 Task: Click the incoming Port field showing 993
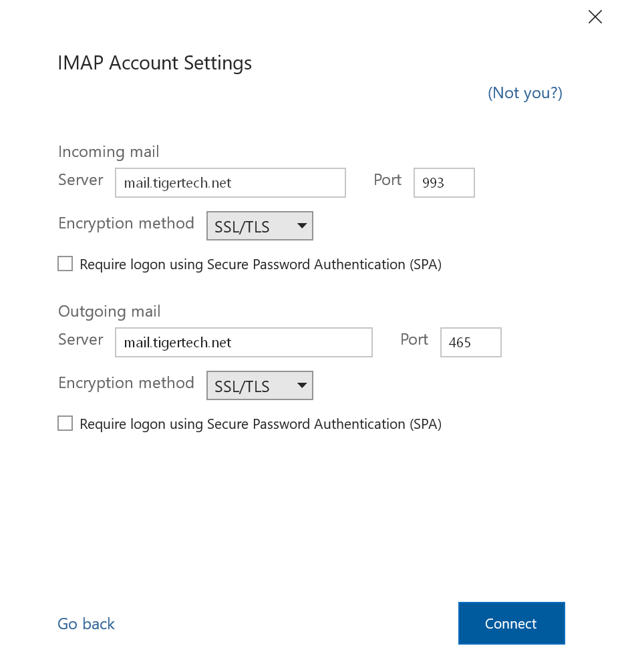click(444, 182)
